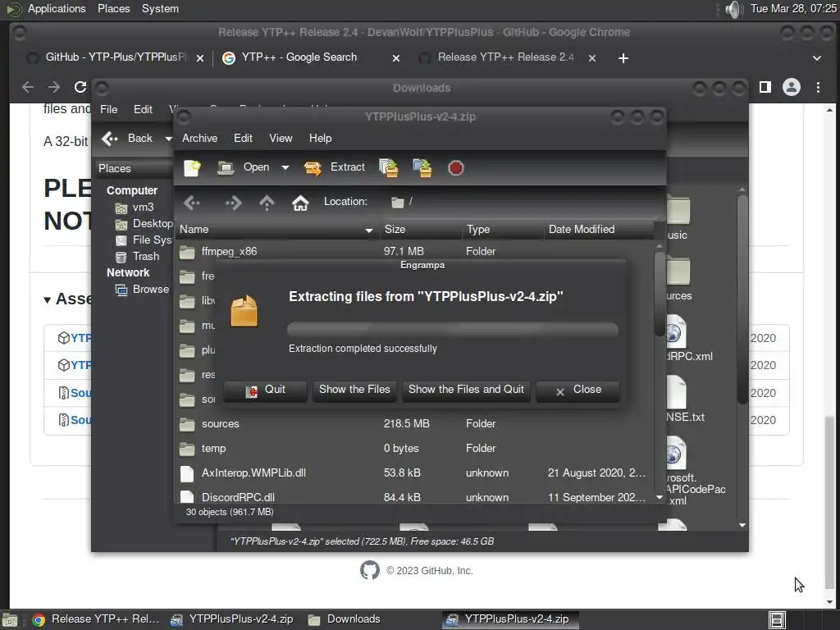Select the temp folder row

415,449
